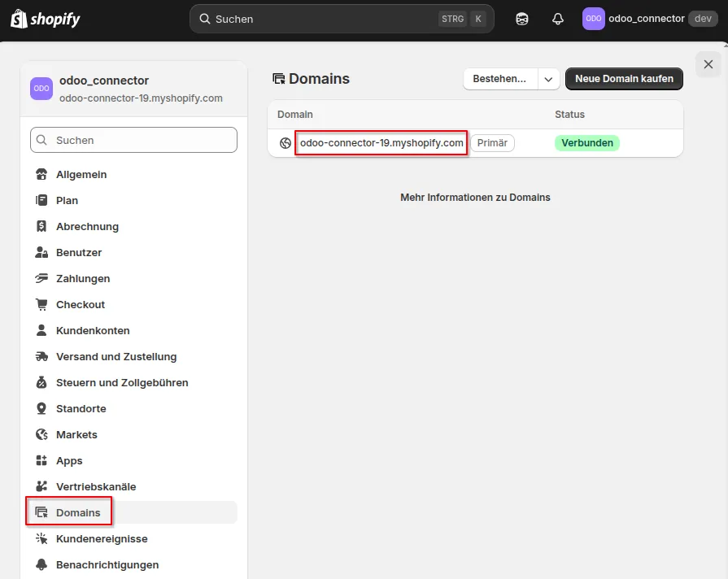Open the notifications bell in the top bar
This screenshot has height=579, width=728.
click(x=557, y=18)
